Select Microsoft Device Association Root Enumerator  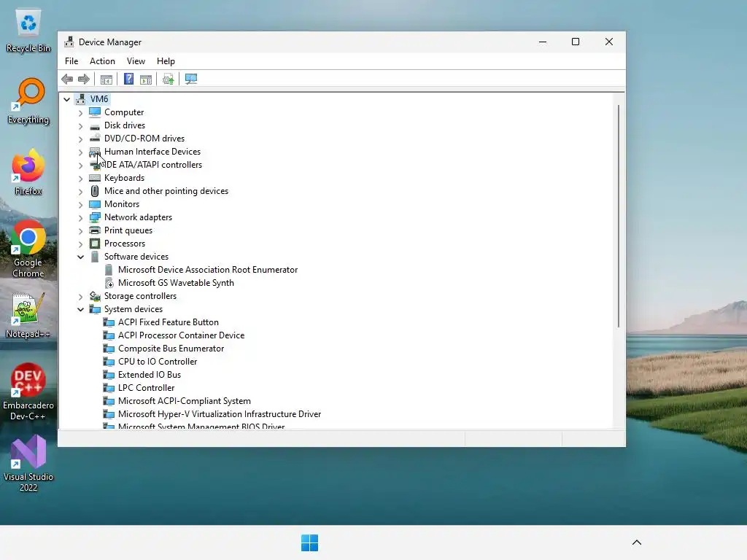pos(208,270)
